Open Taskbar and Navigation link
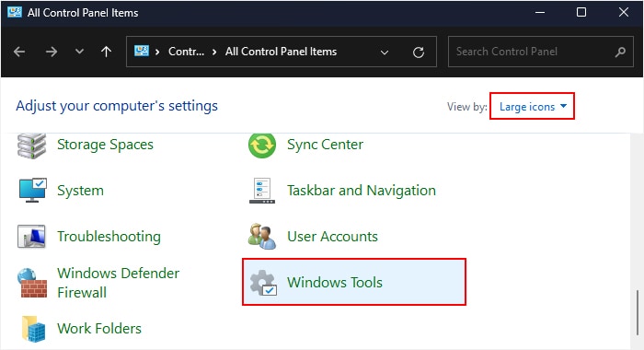The height and width of the screenshot is (350, 644). tap(362, 191)
